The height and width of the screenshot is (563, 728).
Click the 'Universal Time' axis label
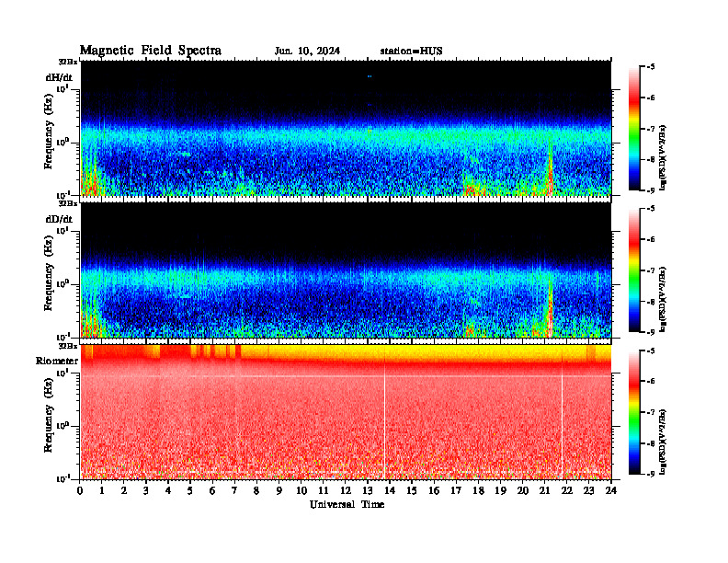coord(347,504)
